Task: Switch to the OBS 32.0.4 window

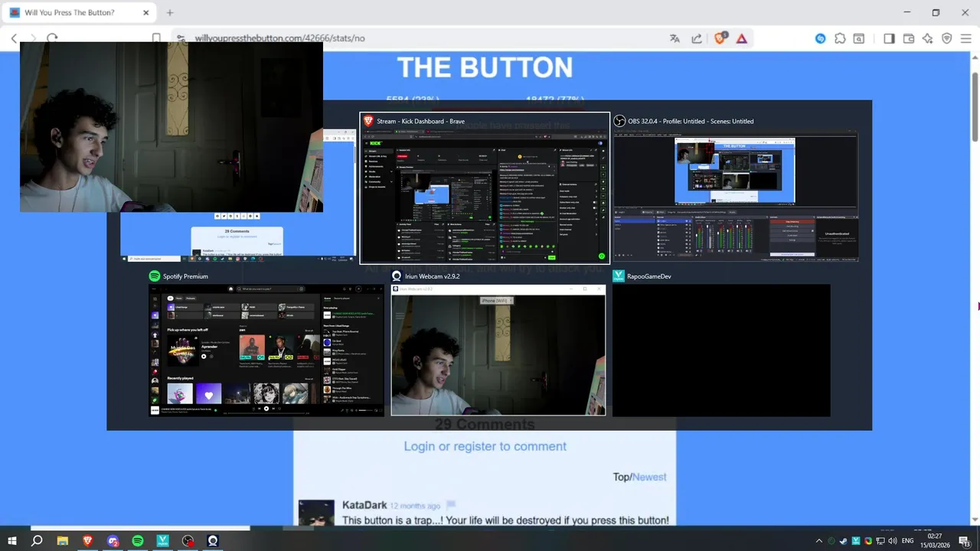Action: tap(735, 188)
